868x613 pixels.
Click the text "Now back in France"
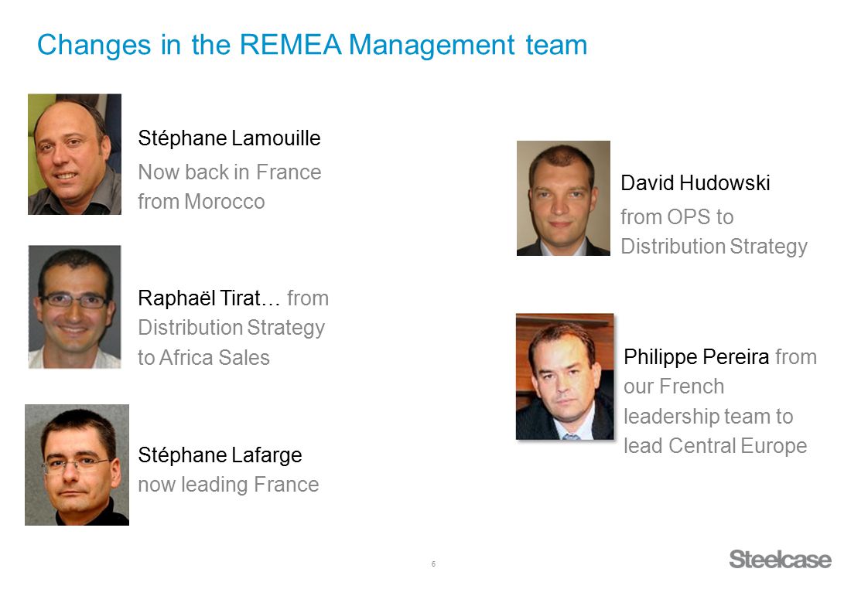[x=230, y=172]
